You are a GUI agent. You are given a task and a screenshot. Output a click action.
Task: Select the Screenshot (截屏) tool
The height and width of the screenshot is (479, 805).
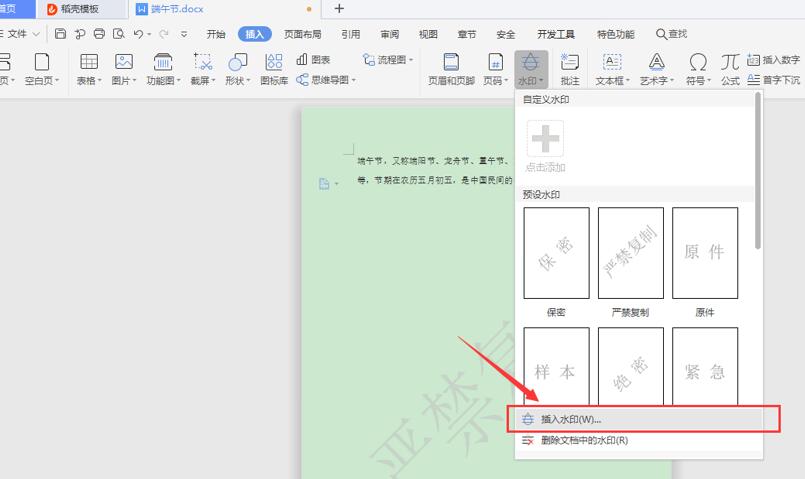203,69
